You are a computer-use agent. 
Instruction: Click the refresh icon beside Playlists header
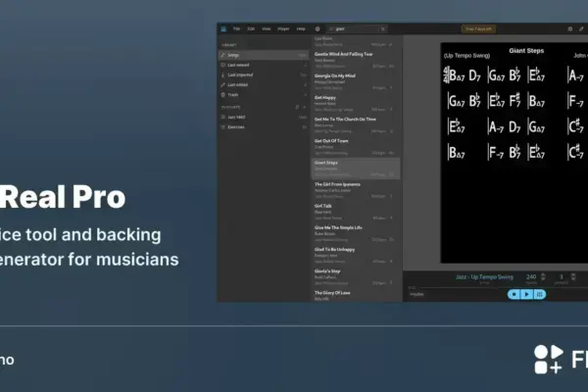297,107
